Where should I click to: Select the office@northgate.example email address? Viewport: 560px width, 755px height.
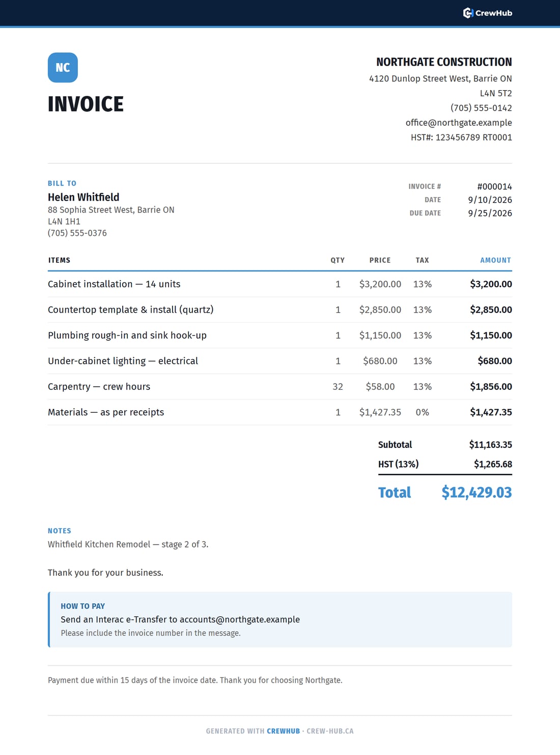459,123
